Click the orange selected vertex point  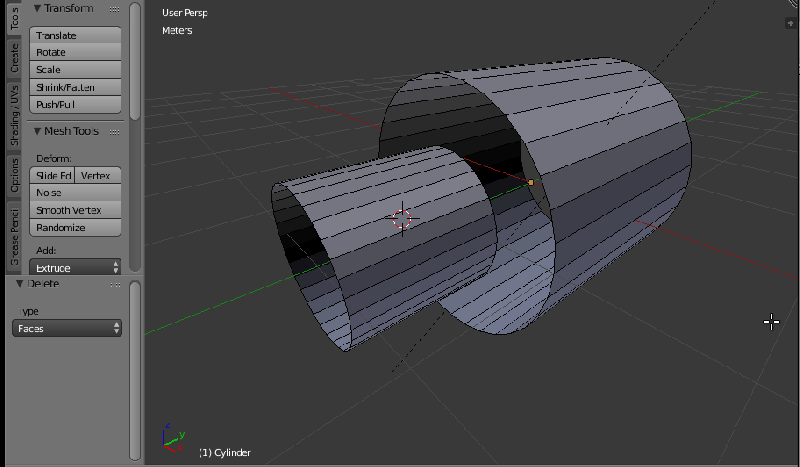pyautogui.click(x=531, y=182)
